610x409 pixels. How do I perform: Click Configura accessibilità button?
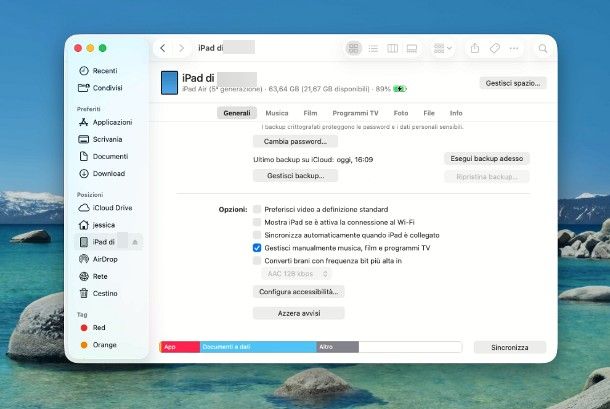[x=298, y=291]
